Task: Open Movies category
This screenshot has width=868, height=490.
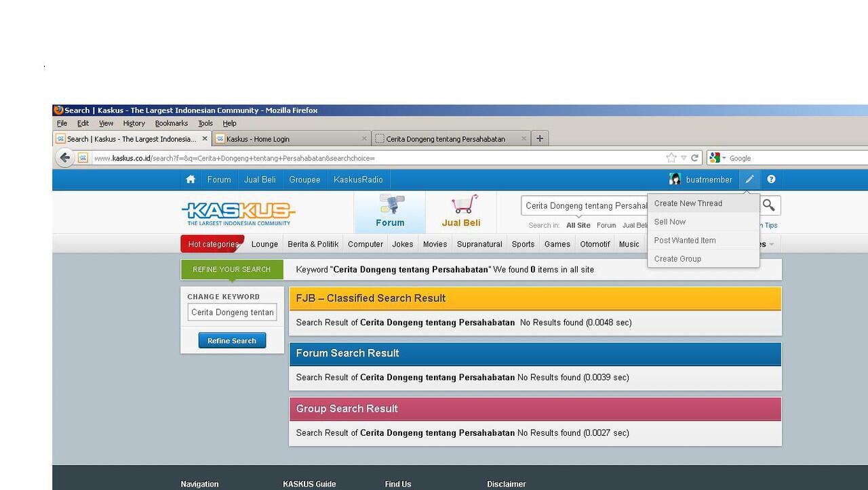Action: (435, 244)
